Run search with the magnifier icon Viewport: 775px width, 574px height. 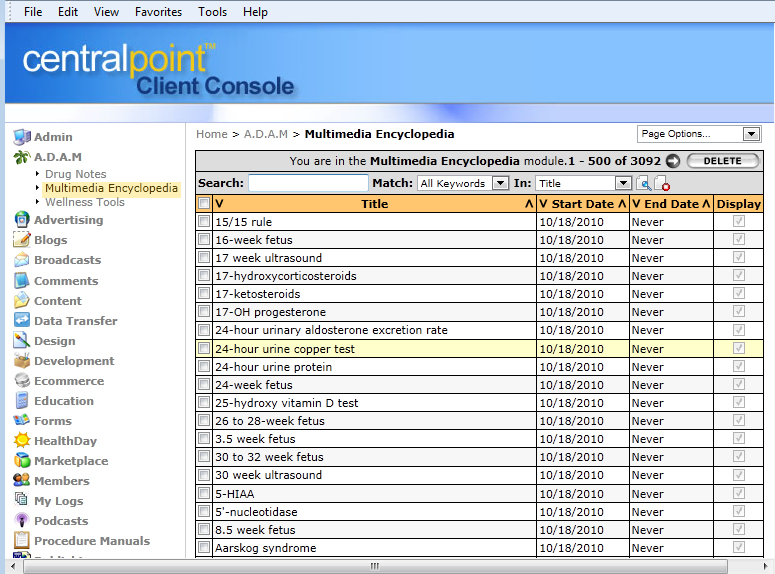(x=644, y=183)
